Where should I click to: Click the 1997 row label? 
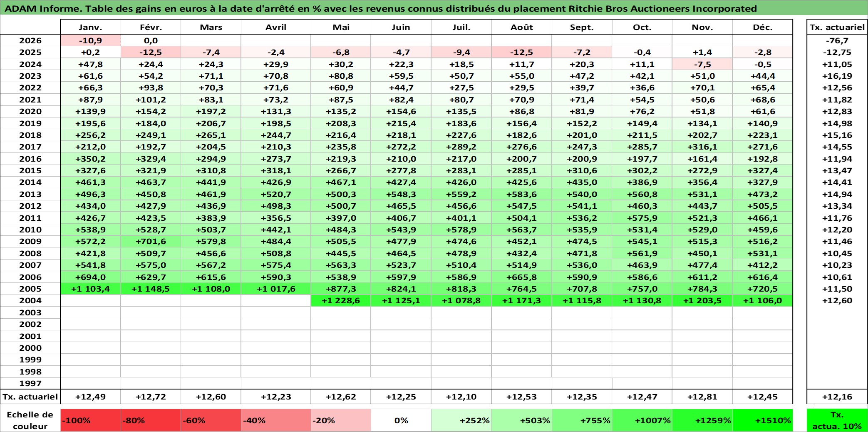click(30, 383)
